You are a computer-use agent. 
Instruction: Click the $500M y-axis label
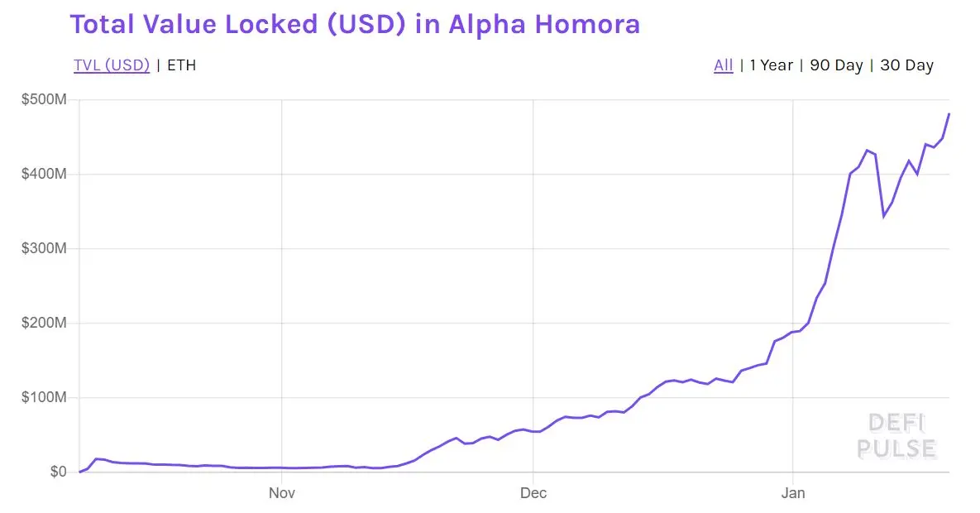pyautogui.click(x=44, y=99)
